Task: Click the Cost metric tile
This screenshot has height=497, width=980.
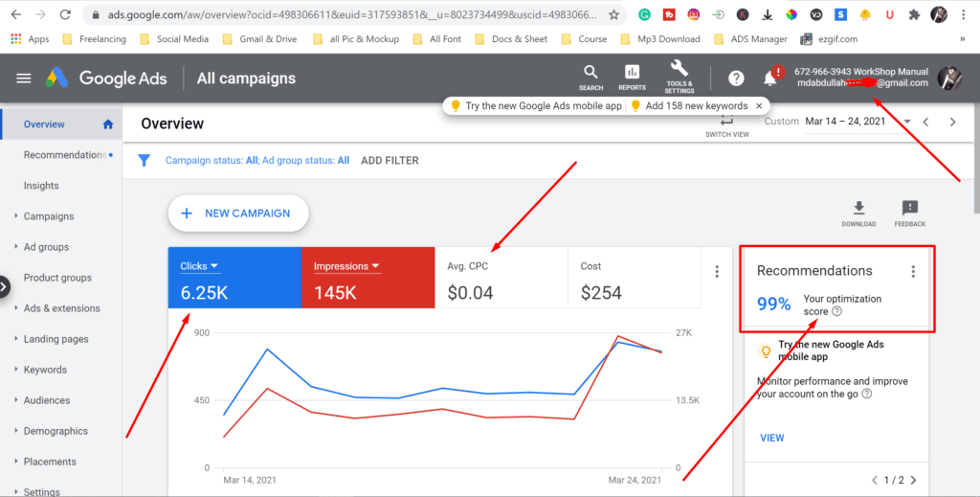Action: pos(635,278)
